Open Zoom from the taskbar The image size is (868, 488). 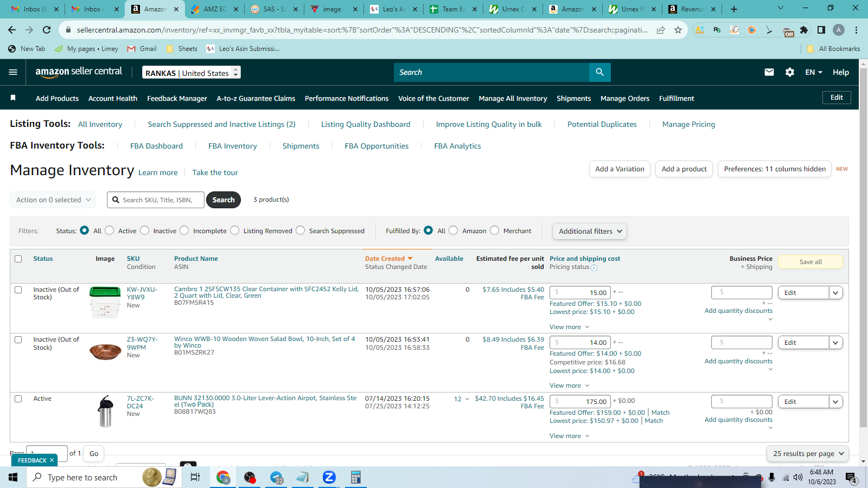pos(329,477)
